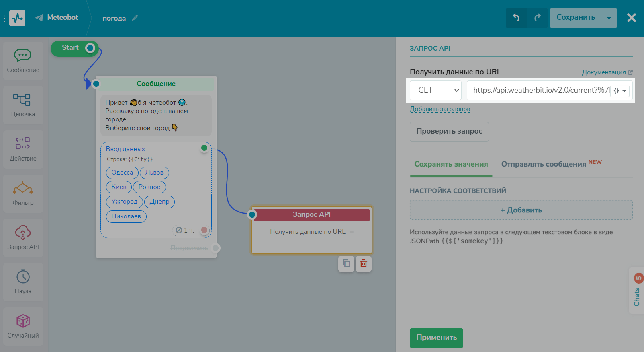
Task: Open the Документация link
Action: (607, 72)
